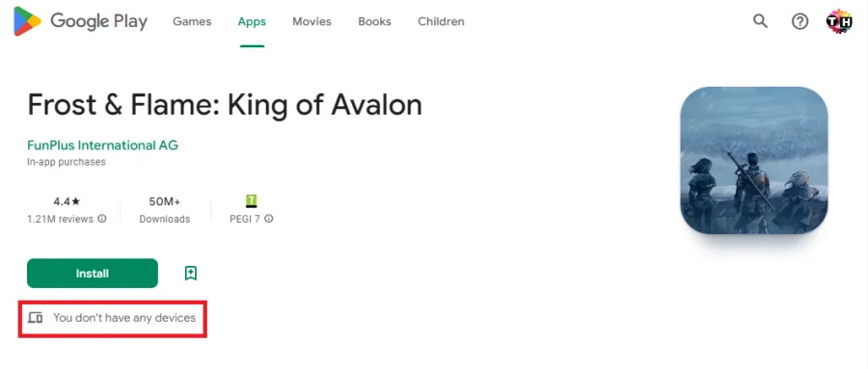Click the devices icon under Install
Screen dimensions: 868x369
[36, 318]
